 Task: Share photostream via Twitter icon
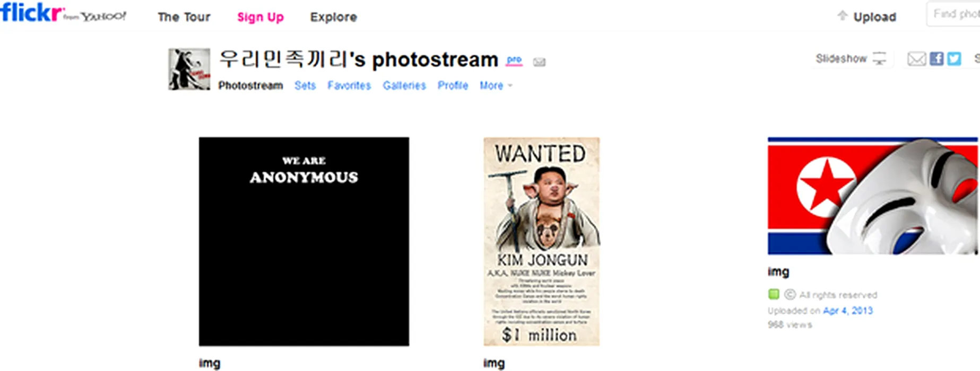tap(954, 59)
